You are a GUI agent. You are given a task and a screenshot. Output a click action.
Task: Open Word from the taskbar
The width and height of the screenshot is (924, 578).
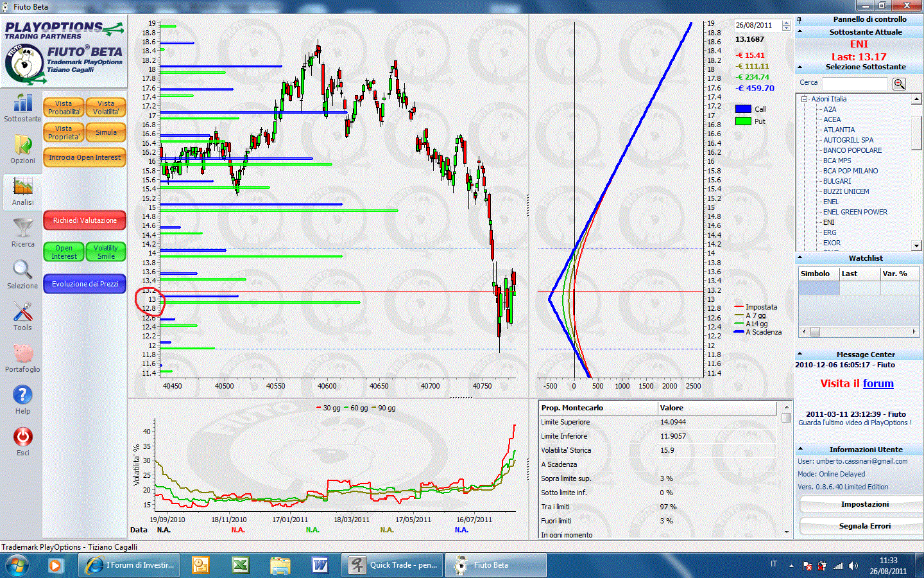[x=320, y=565]
